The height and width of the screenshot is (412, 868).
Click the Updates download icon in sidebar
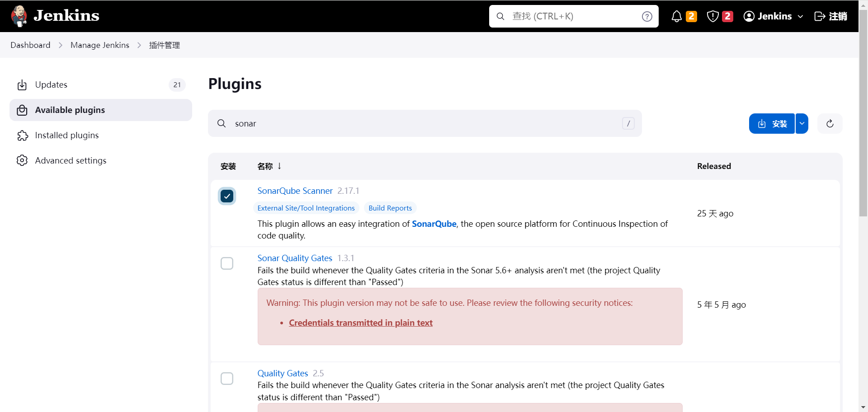(22, 85)
